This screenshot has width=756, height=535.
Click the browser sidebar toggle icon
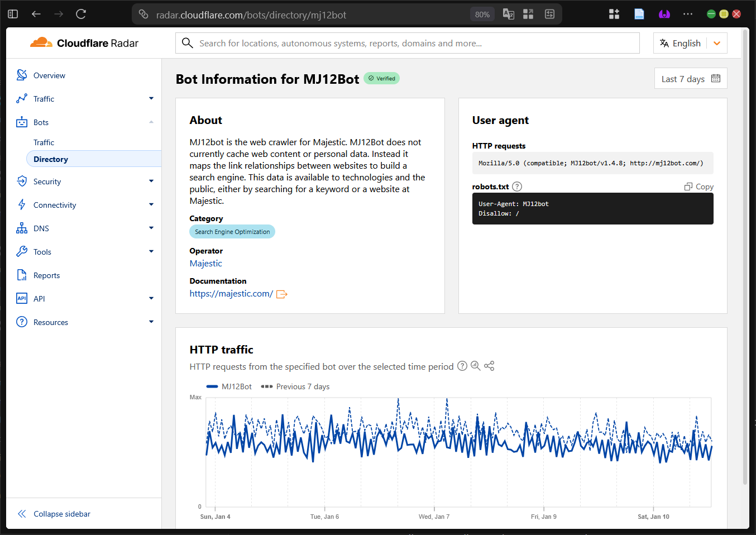pos(13,14)
